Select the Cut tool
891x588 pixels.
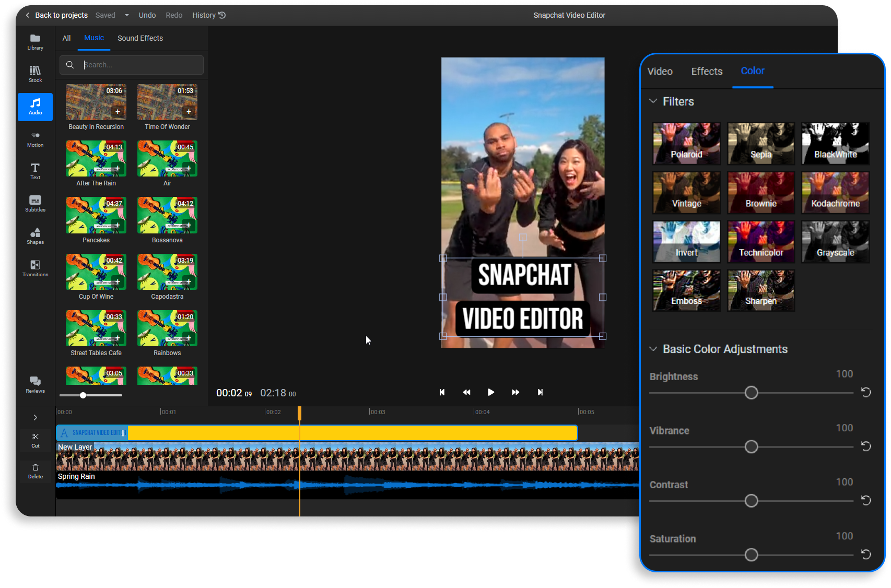coord(35,439)
